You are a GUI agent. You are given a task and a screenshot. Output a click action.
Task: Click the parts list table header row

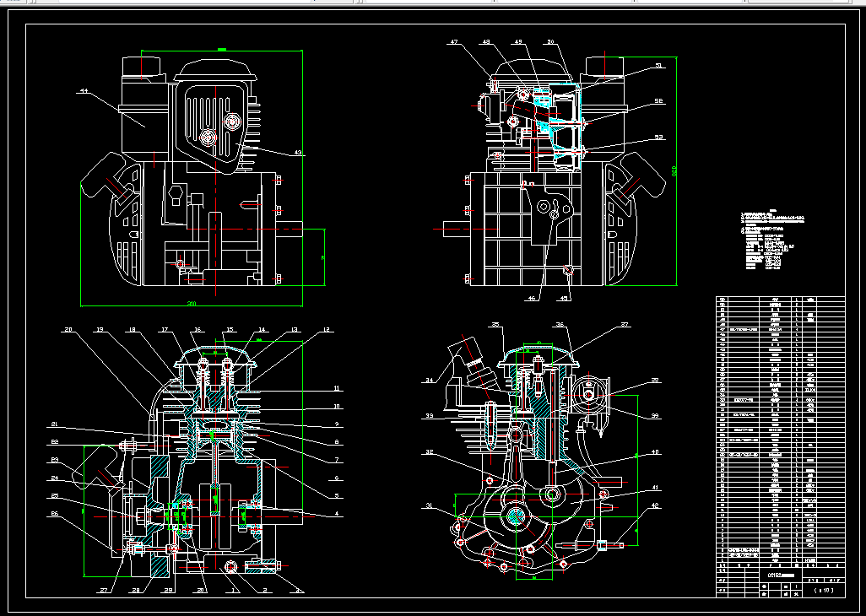pyautogui.click(x=781, y=565)
